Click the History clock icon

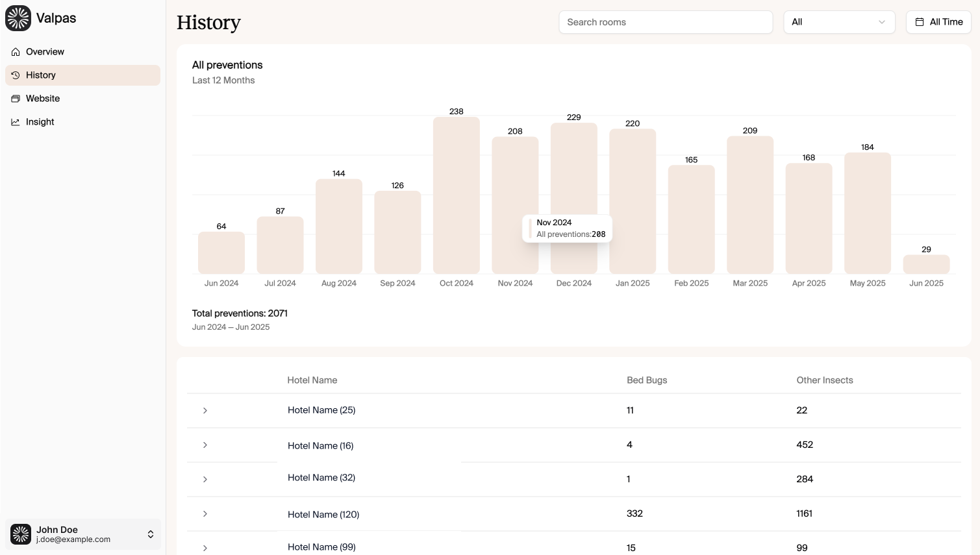[16, 75]
